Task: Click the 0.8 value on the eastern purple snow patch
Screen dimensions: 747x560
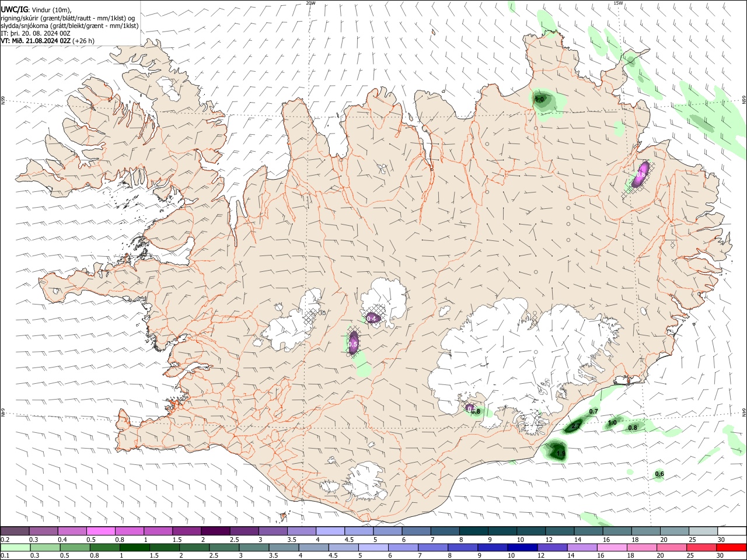Action: [x=640, y=174]
